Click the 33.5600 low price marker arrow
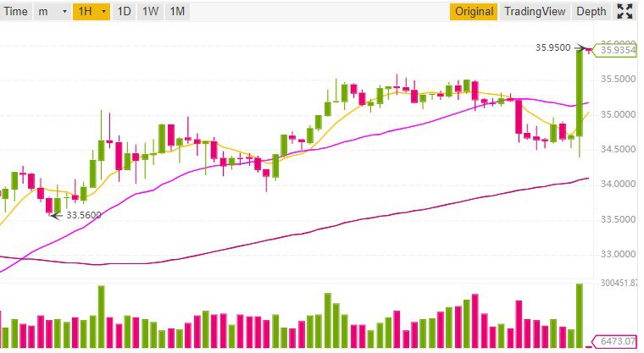This screenshot has height=353, width=644. pyautogui.click(x=56, y=215)
